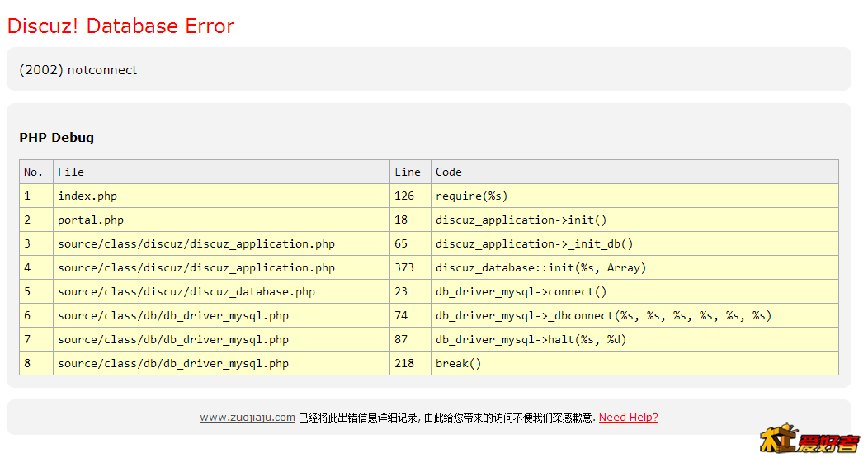
Task: Click the Chinese error notice text in footer
Action: (446, 418)
